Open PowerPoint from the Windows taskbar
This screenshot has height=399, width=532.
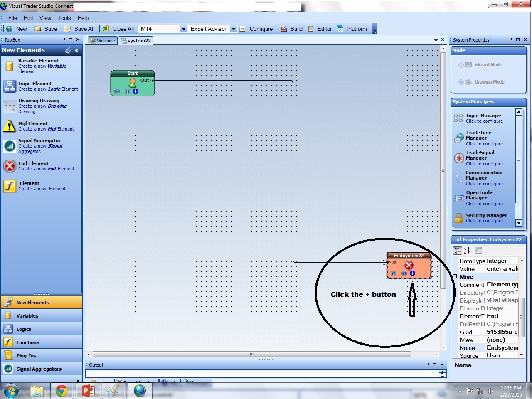click(88, 391)
